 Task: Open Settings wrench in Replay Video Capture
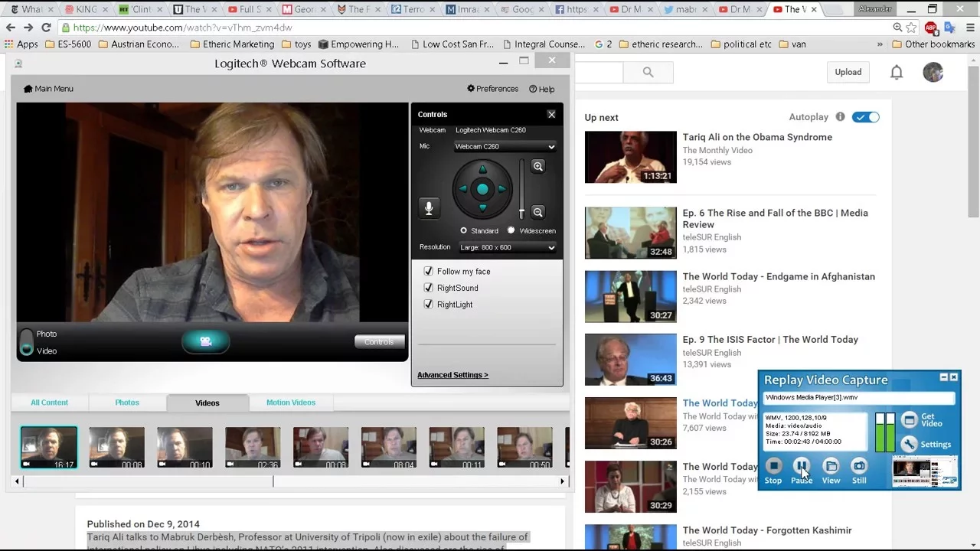[926, 444]
